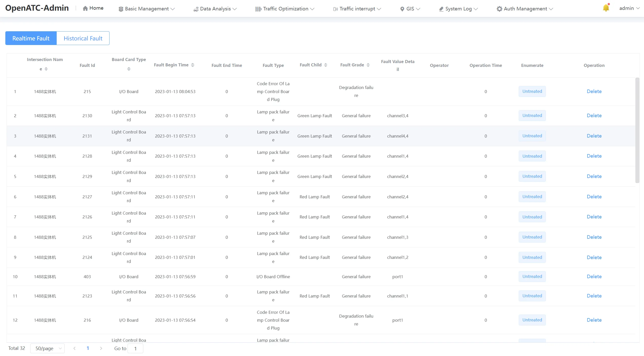Go to next page arrow

coord(101,348)
